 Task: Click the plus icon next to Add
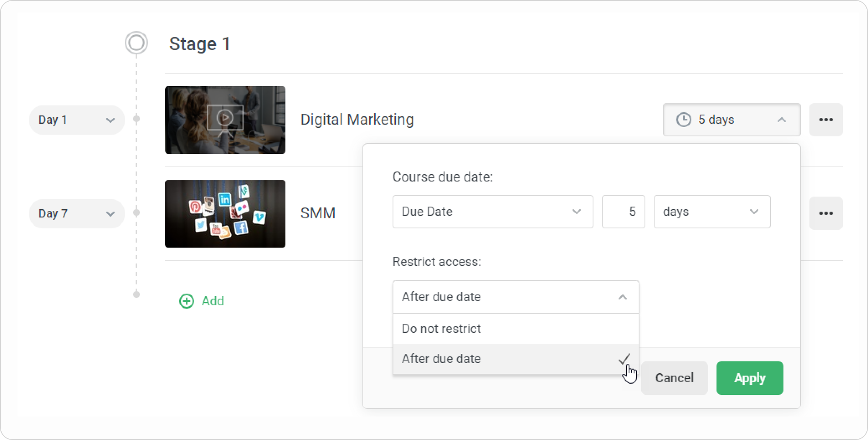(x=187, y=301)
